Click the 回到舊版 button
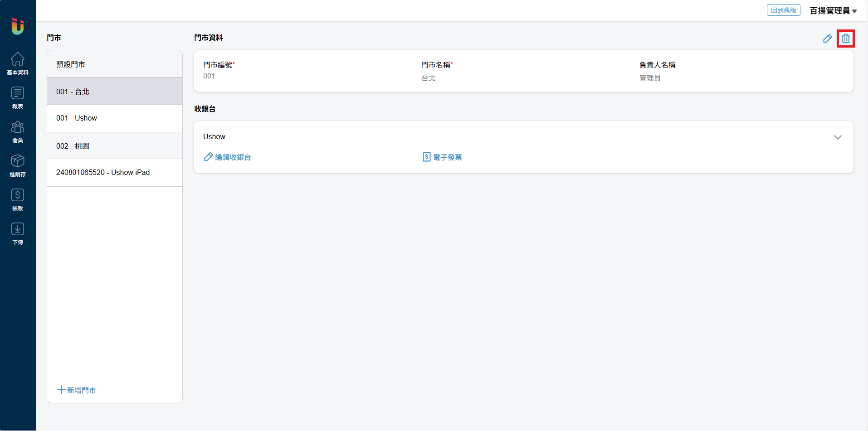The image size is (868, 431). 783,10
